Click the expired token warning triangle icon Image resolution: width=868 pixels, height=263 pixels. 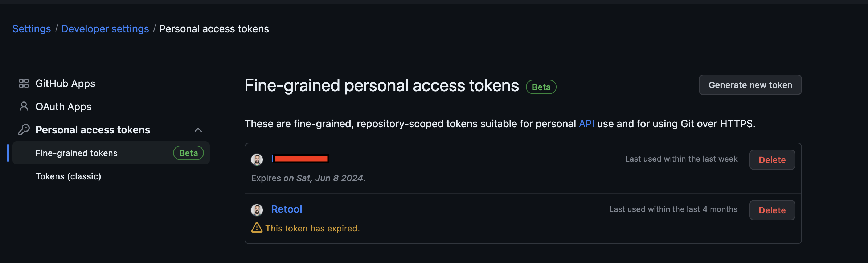pyautogui.click(x=257, y=227)
